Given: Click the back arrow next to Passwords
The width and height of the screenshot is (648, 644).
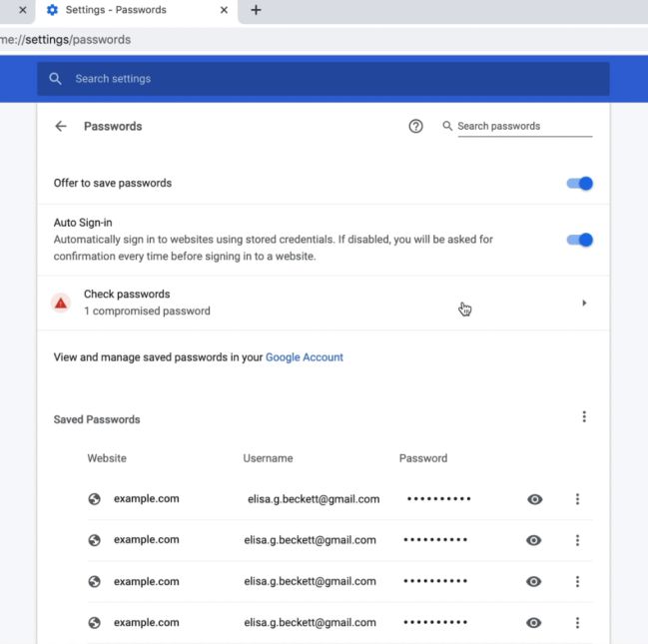Looking at the screenshot, I should [x=61, y=126].
